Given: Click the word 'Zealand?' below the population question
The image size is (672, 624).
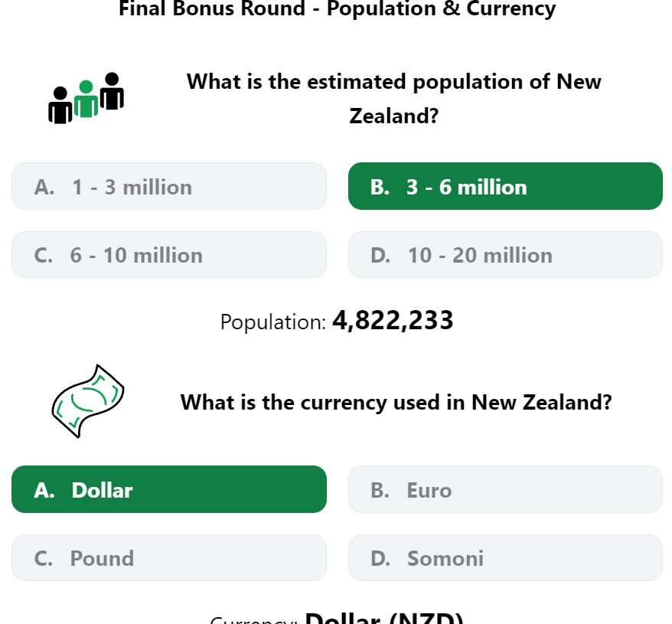Looking at the screenshot, I should (x=394, y=116).
